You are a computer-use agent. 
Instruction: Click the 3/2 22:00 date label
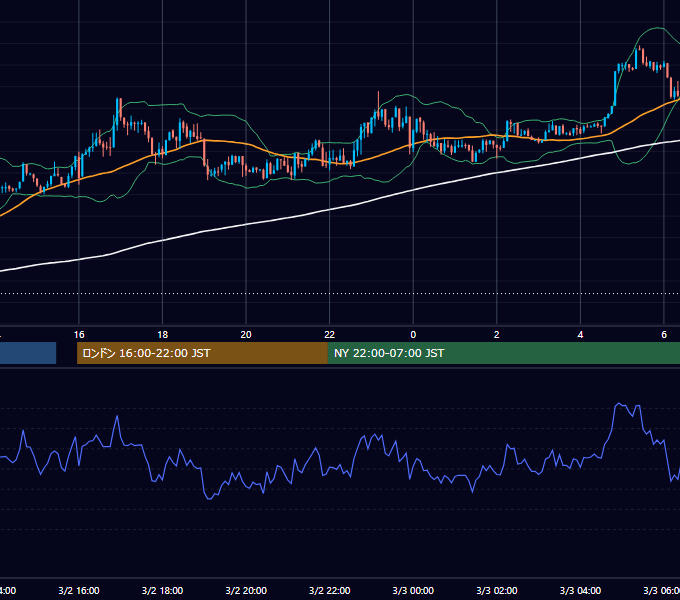pos(330,590)
